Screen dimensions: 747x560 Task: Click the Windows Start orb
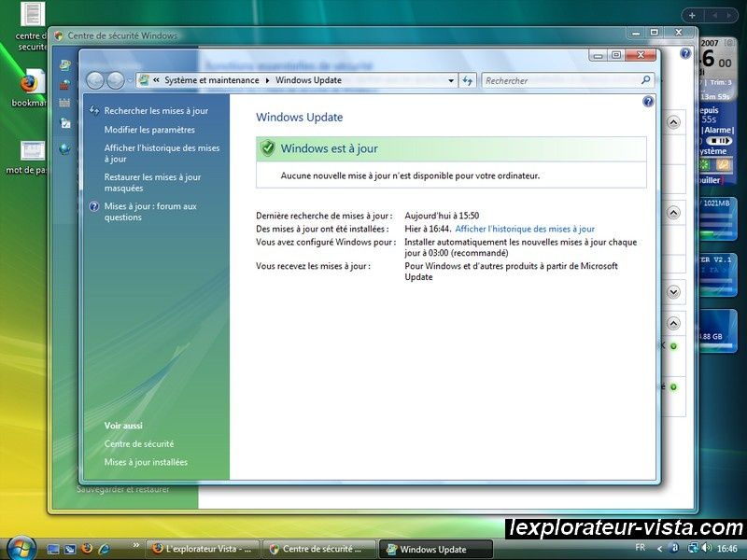click(x=21, y=548)
